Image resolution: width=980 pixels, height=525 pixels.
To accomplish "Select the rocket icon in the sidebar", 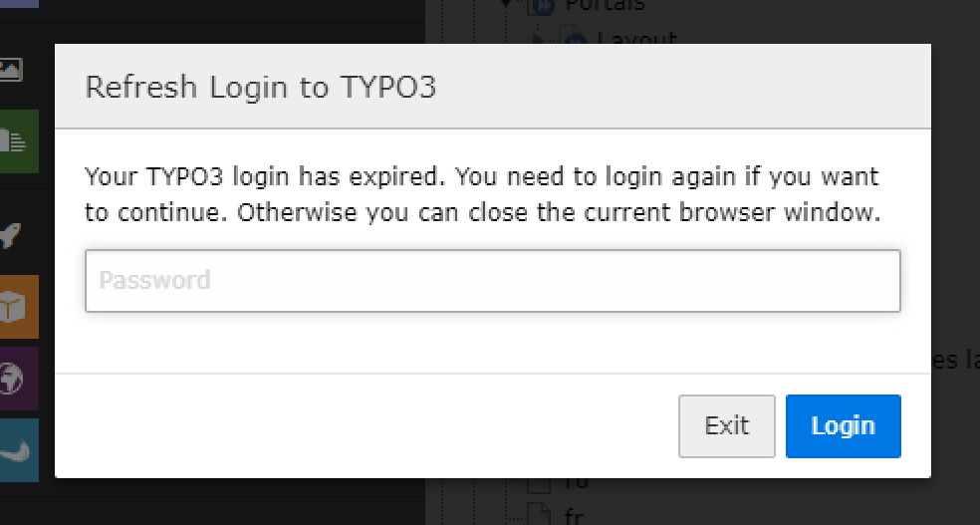I will point(11,236).
